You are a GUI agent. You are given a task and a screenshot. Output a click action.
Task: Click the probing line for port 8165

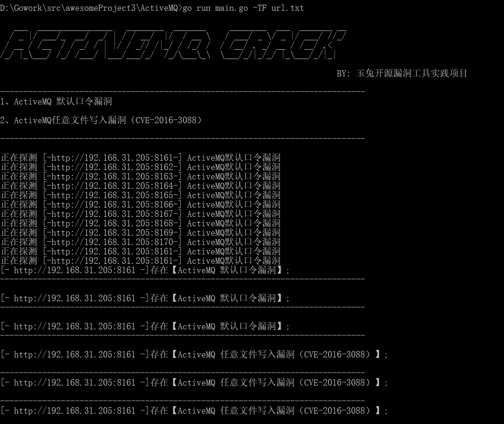140,195
